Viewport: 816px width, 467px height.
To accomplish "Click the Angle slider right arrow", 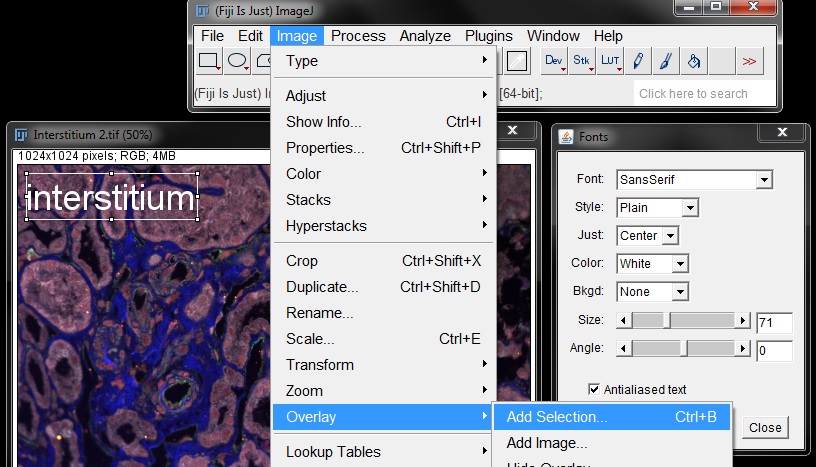I will [x=743, y=348].
